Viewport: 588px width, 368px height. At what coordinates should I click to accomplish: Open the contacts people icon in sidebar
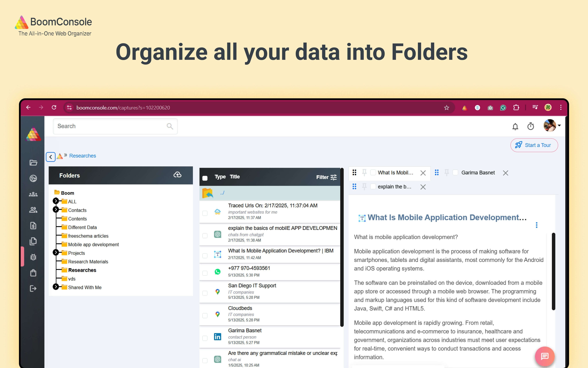coord(33,210)
